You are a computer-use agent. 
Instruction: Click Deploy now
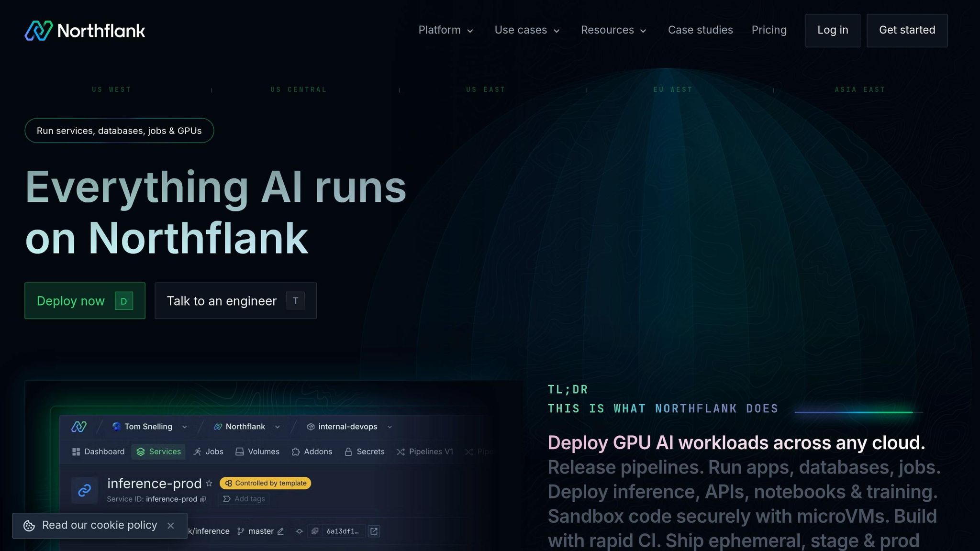point(85,301)
